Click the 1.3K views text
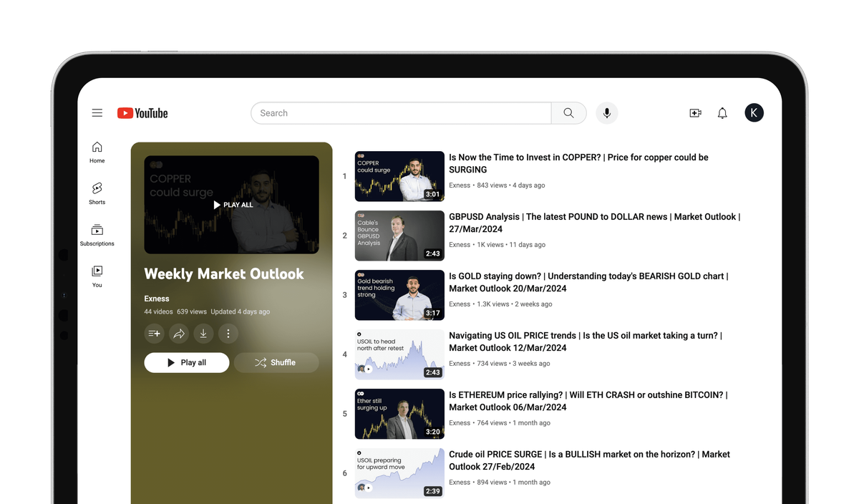 pos(493,304)
